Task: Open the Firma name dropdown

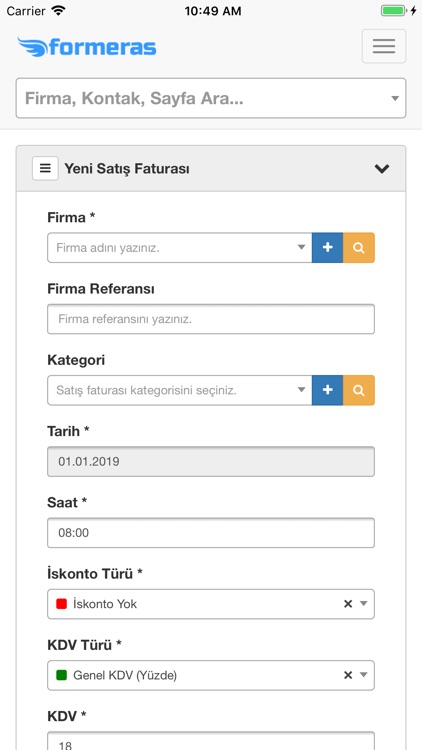Action: coord(179,248)
